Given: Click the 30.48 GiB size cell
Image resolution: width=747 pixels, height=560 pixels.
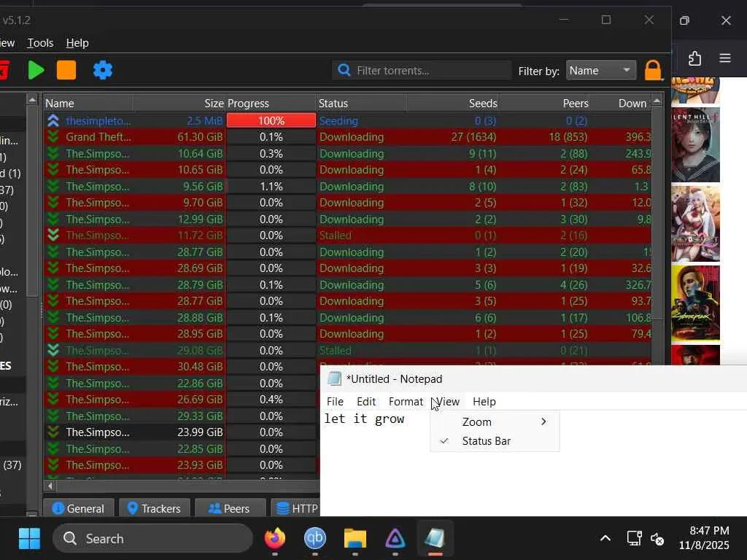Looking at the screenshot, I should pos(200,366).
